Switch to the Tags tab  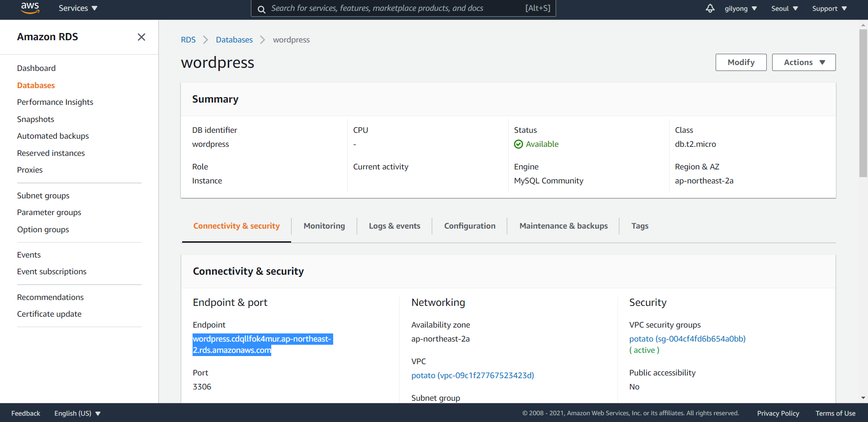pyautogui.click(x=640, y=226)
